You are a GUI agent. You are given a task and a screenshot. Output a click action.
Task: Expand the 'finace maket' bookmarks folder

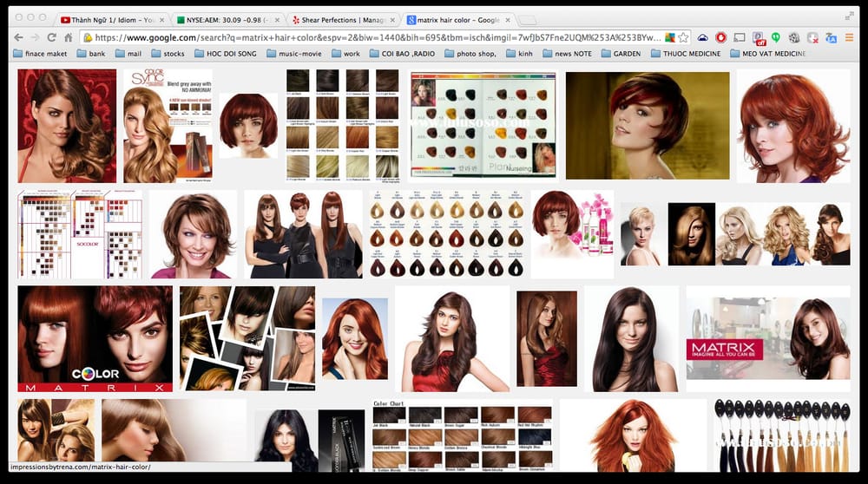pyautogui.click(x=40, y=54)
